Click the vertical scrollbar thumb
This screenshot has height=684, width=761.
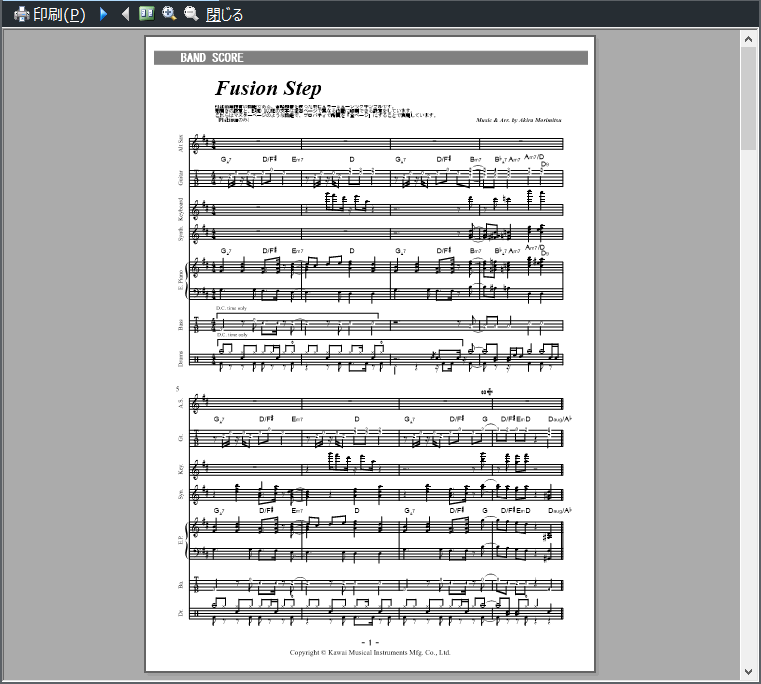point(748,99)
